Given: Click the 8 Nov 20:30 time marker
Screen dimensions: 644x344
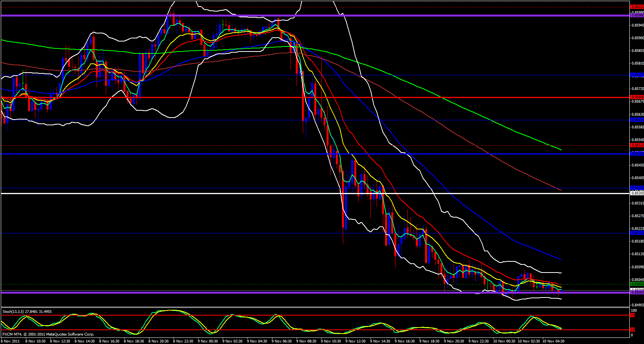Looking at the screenshot, I should pyautogui.click(x=158, y=341).
